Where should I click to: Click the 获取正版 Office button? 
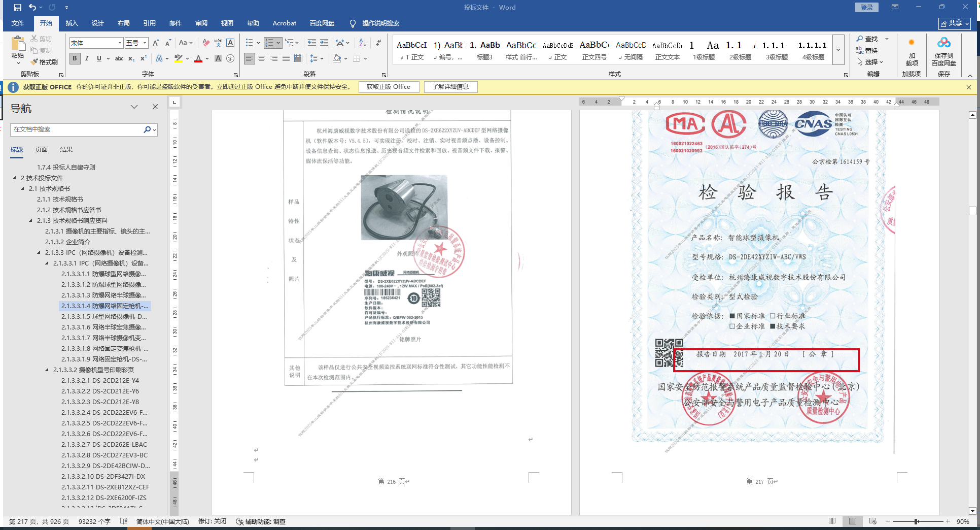pyautogui.click(x=389, y=87)
